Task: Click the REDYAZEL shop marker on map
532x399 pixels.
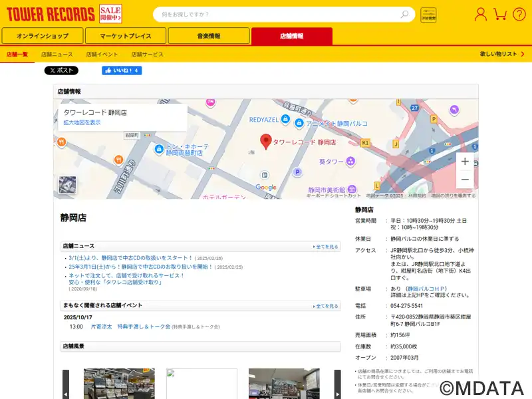Action: 286,119
